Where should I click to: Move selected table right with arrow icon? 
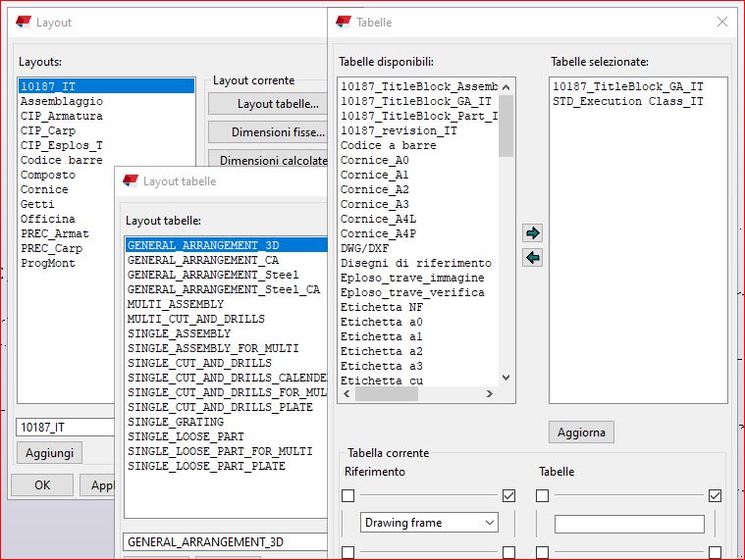coord(532,233)
